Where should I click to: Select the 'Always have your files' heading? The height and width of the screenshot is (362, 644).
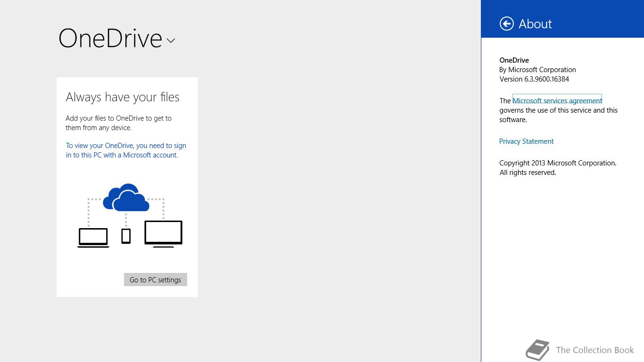123,97
